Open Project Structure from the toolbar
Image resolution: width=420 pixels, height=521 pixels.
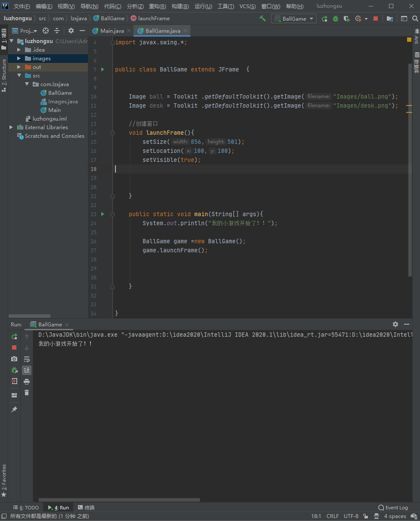(390, 19)
